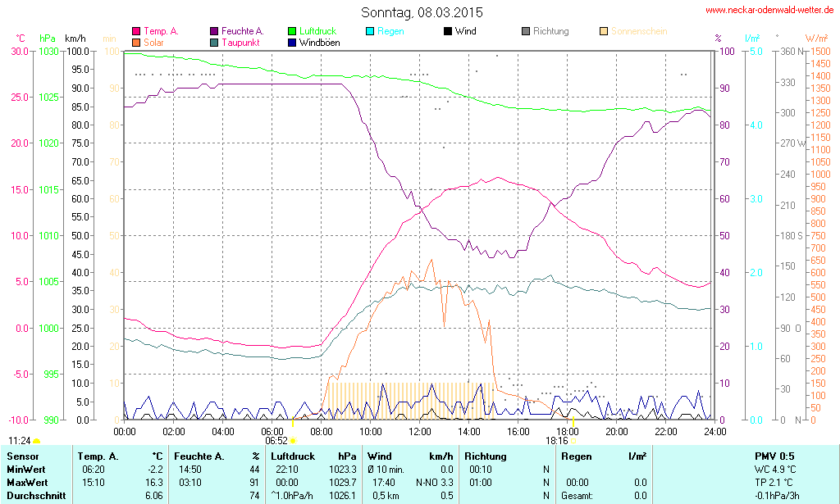The height and width of the screenshot is (504, 840).
Task: Click the 18:16 sunset time marker
Action: [x=556, y=440]
